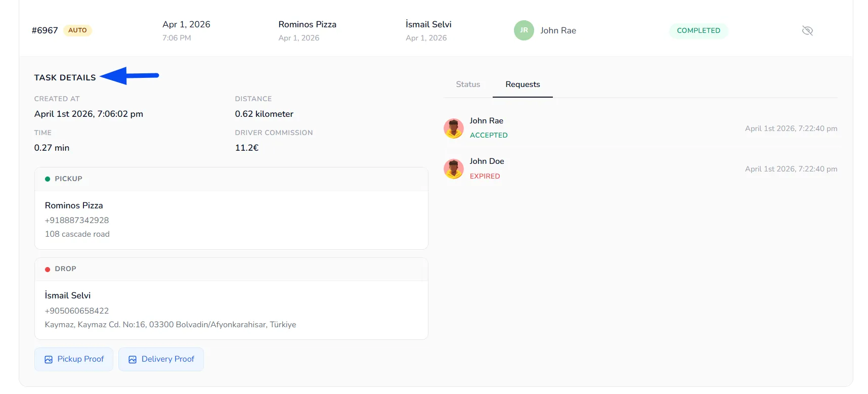Click John Rae's avatar in the Requests list
Image resolution: width=868 pixels, height=394 pixels.
click(x=454, y=128)
